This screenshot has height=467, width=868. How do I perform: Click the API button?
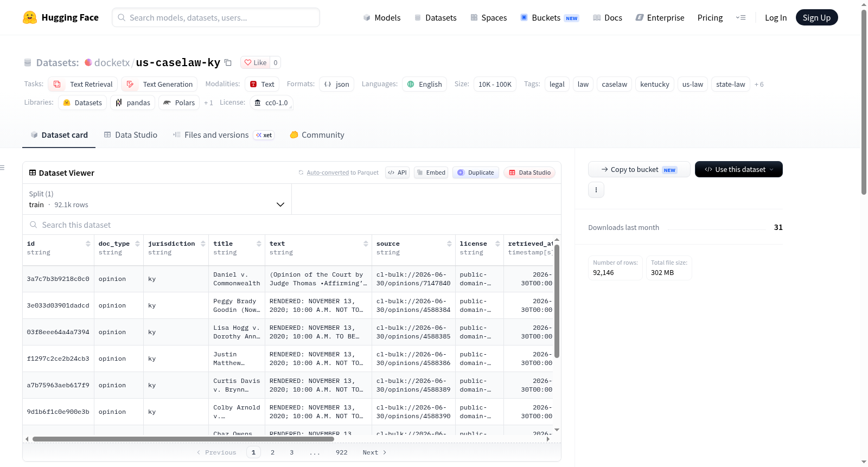[x=397, y=172]
